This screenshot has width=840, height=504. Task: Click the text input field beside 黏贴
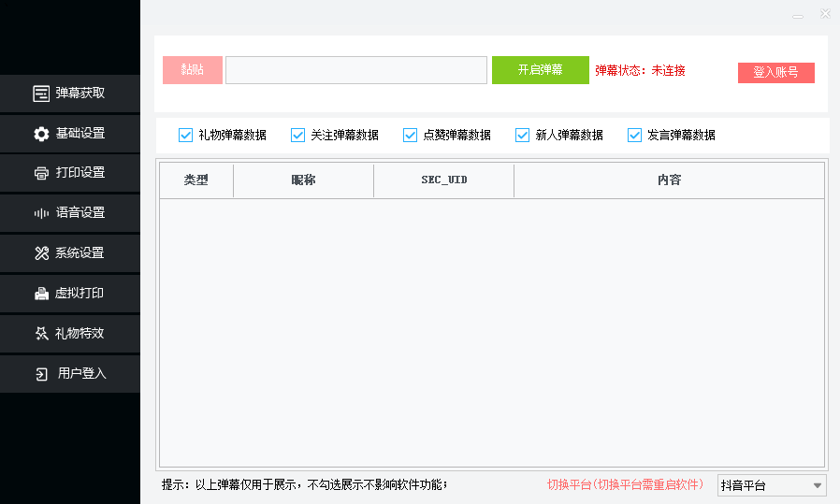point(355,70)
